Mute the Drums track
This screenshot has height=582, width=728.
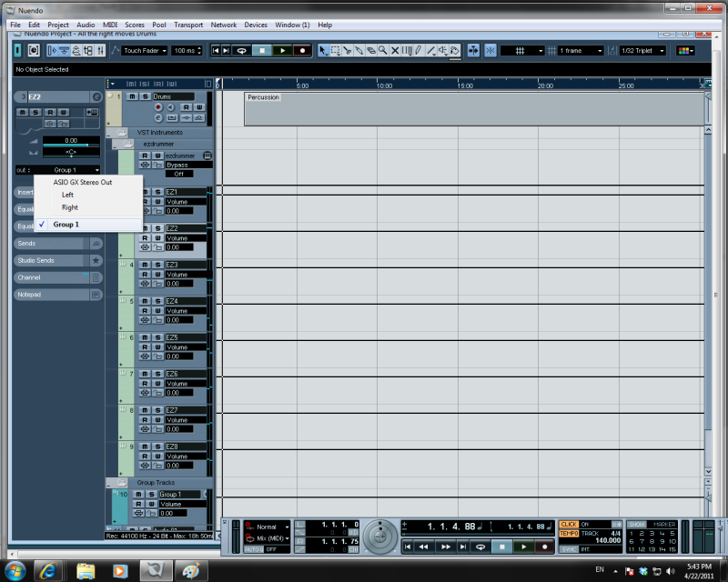click(132, 96)
